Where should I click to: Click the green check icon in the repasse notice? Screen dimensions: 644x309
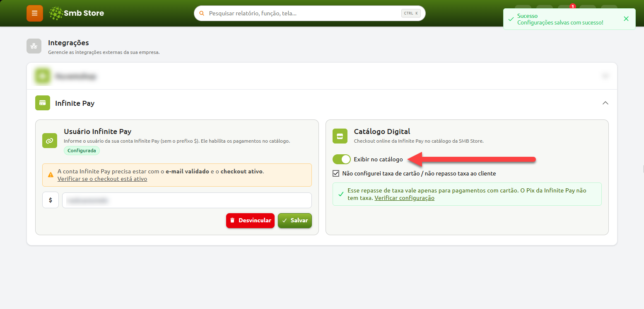(341, 194)
